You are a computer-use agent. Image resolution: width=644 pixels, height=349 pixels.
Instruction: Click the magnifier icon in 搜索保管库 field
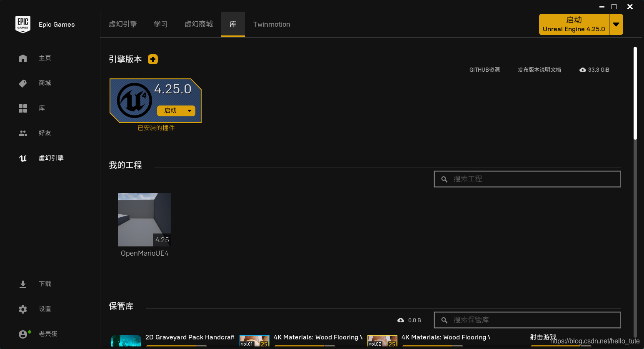(x=444, y=320)
